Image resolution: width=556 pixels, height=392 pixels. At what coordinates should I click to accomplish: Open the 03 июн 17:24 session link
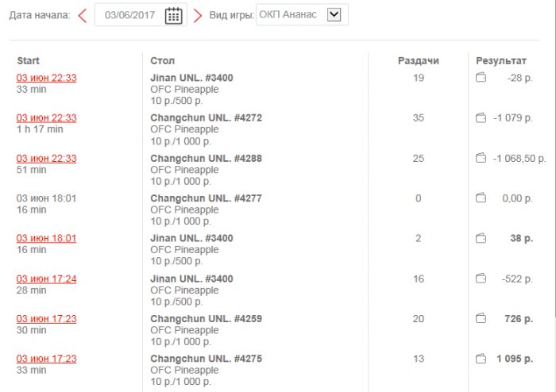pyautogui.click(x=46, y=279)
